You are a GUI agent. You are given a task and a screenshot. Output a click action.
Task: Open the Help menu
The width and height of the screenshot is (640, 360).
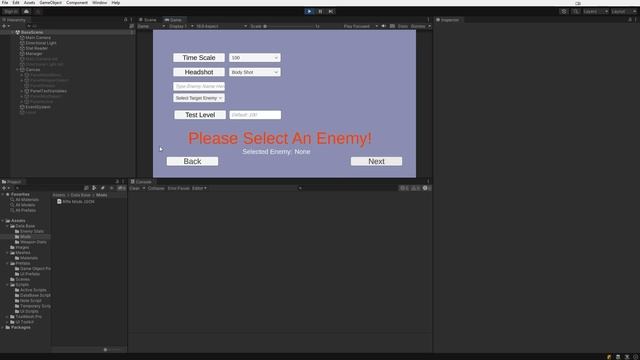[x=116, y=2]
